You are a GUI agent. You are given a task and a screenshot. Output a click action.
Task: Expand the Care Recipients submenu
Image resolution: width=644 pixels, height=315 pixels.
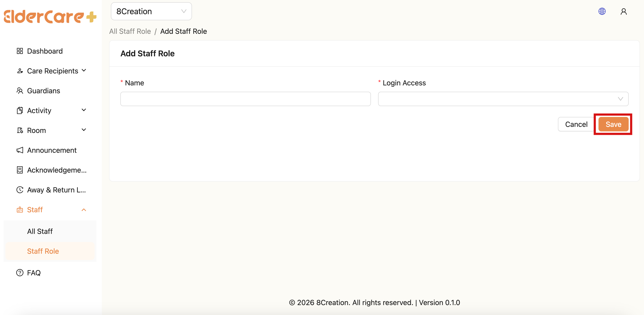(84, 71)
